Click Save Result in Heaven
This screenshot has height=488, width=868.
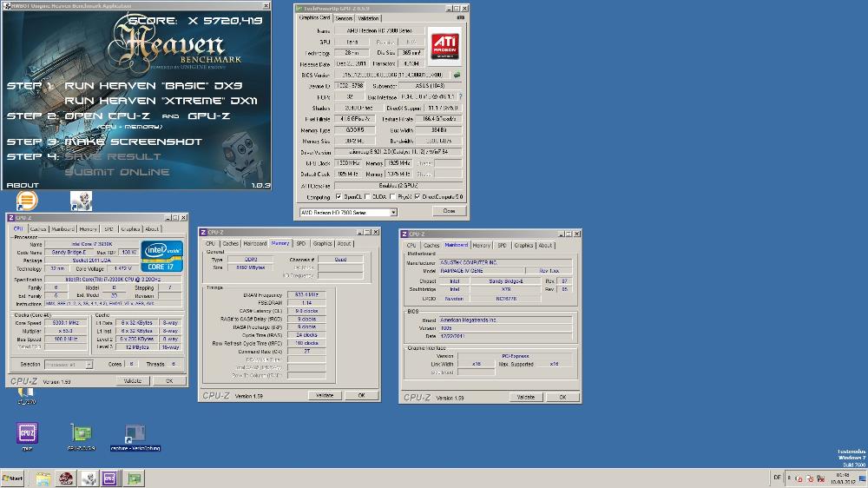(x=113, y=157)
